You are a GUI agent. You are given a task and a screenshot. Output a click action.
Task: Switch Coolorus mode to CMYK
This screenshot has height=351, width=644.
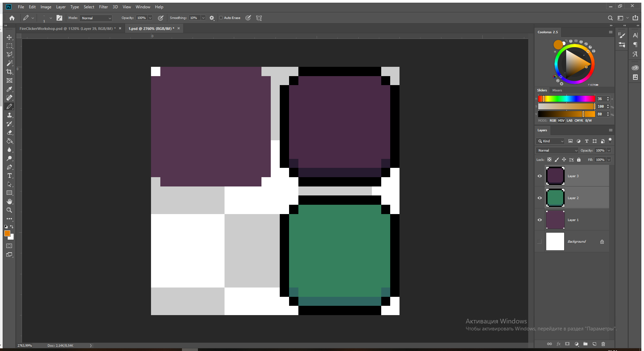point(579,121)
